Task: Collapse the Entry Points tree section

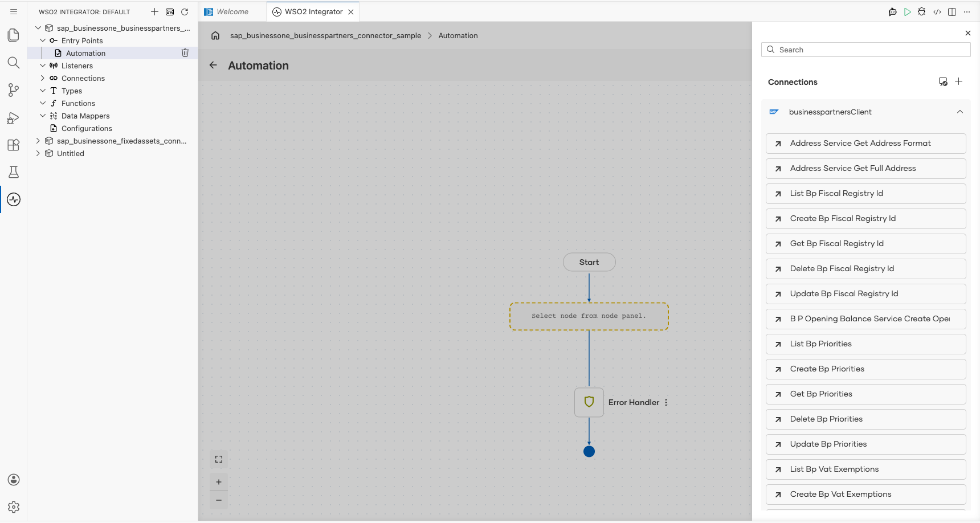Action: pyautogui.click(x=43, y=40)
